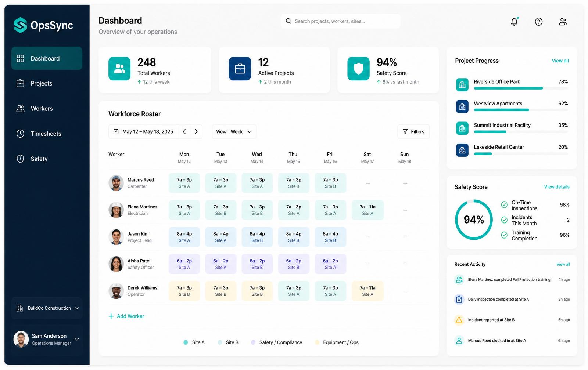Click the Lakeside Retail Center icon
This screenshot has height=370, width=588.
pyautogui.click(x=462, y=150)
